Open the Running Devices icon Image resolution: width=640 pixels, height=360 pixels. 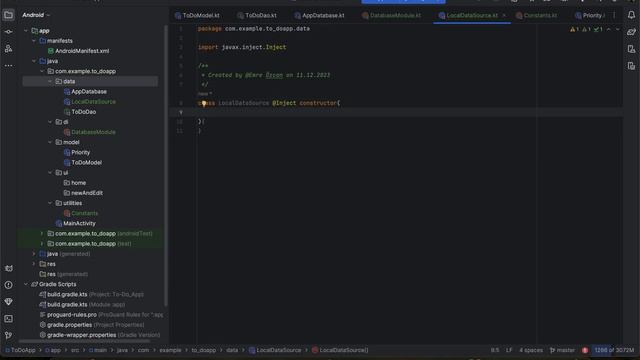631,66
